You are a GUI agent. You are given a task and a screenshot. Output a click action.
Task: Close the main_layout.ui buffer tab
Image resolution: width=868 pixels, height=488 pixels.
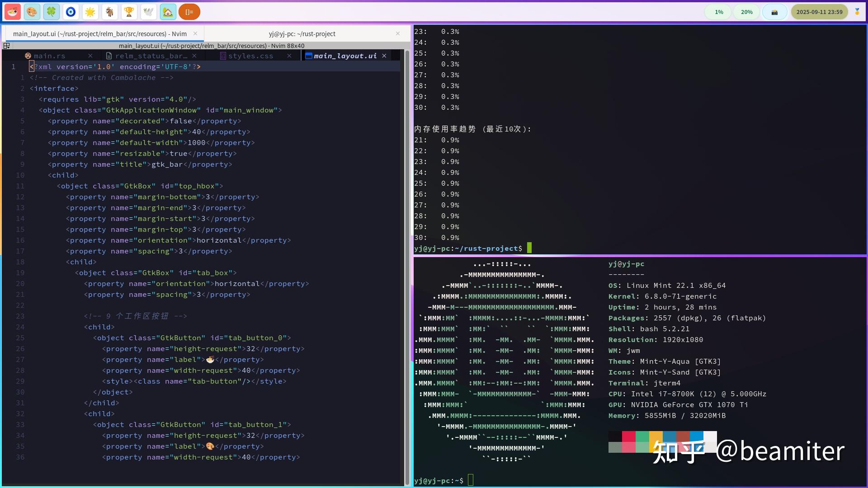tap(384, 56)
